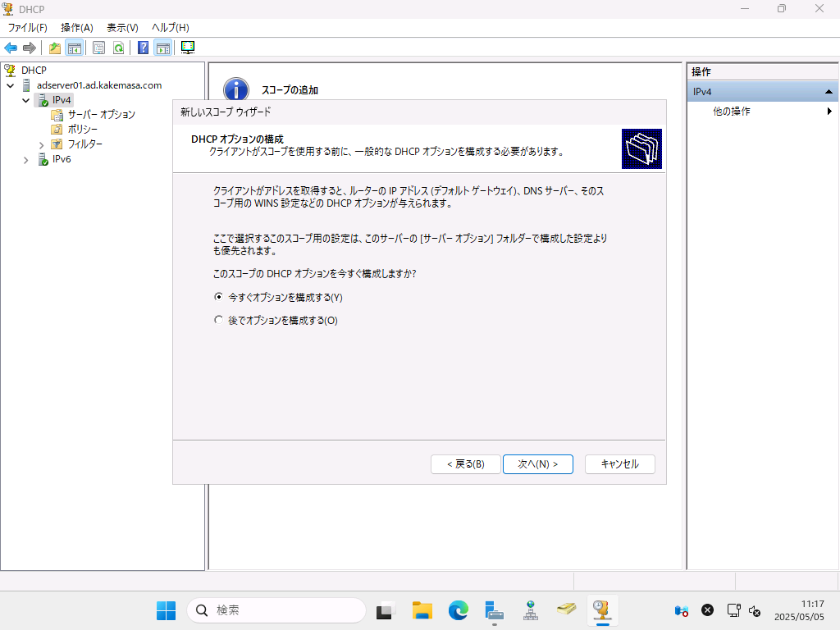840x630 pixels.
Task: Click the 操作 pane title
Action: [x=701, y=72]
